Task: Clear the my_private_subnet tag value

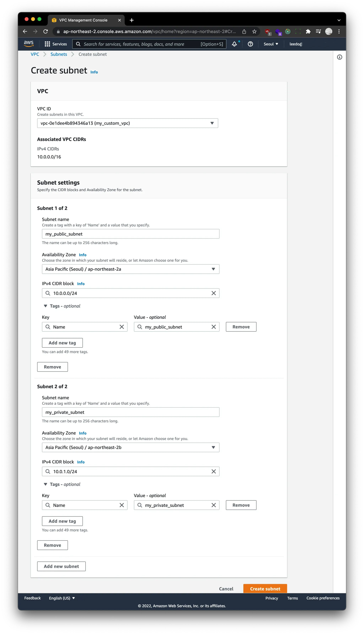Action: click(213, 505)
